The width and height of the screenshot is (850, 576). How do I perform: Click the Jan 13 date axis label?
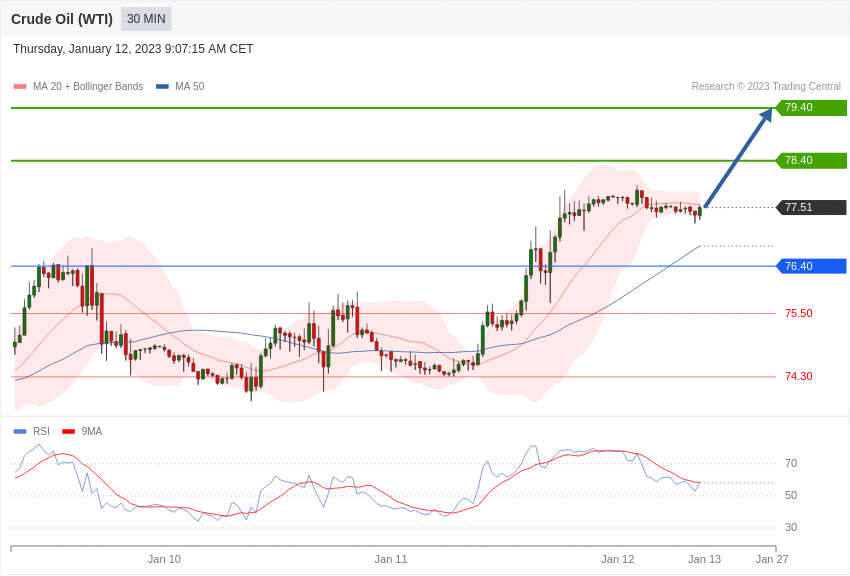tap(704, 559)
